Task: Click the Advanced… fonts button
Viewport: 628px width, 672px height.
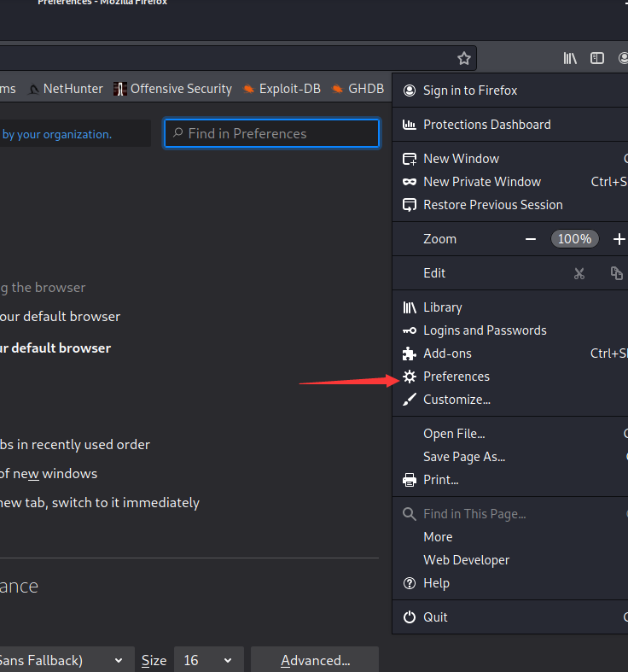Action: pos(315,660)
